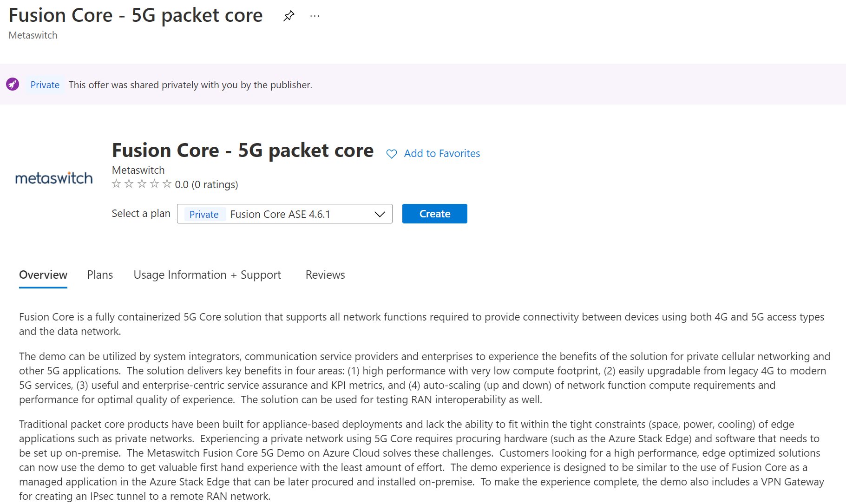This screenshot has height=504, width=846.
Task: Pin the Fusion Core offer to dashboard
Action: (289, 16)
